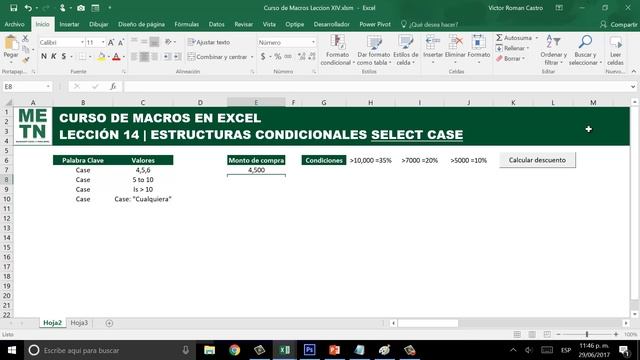
Task: Click the Format Painter brush icon
Action: 25,60
